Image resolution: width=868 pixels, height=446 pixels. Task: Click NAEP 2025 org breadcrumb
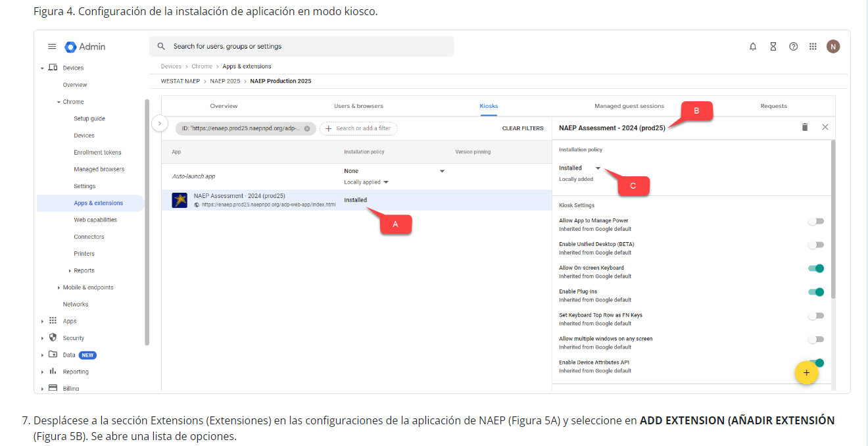225,82
